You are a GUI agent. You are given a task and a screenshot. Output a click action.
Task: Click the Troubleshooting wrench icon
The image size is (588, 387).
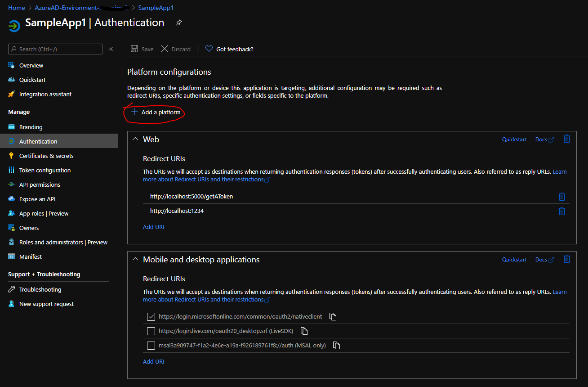point(11,289)
